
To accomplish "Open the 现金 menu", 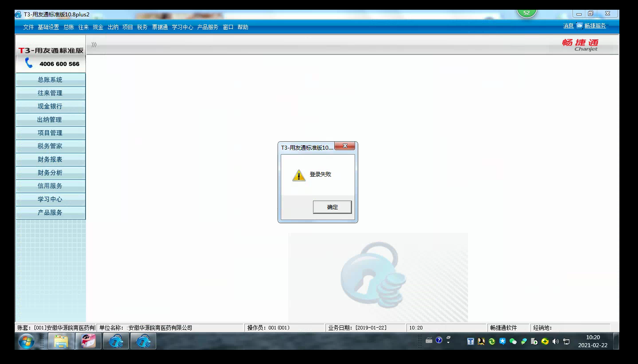I will coord(98,27).
